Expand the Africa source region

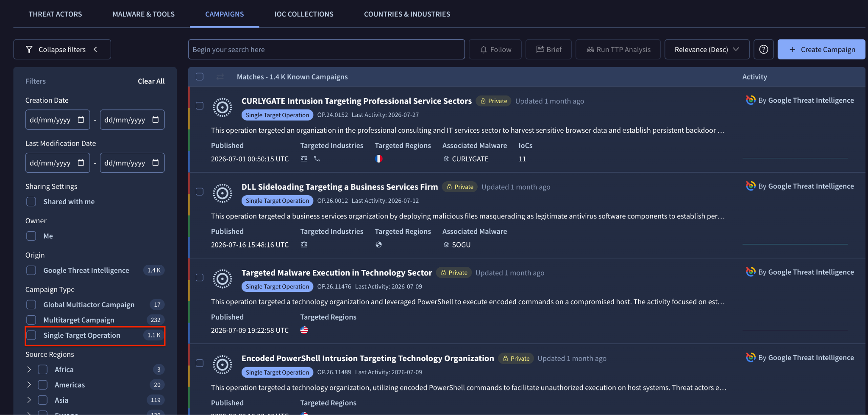[29, 370]
